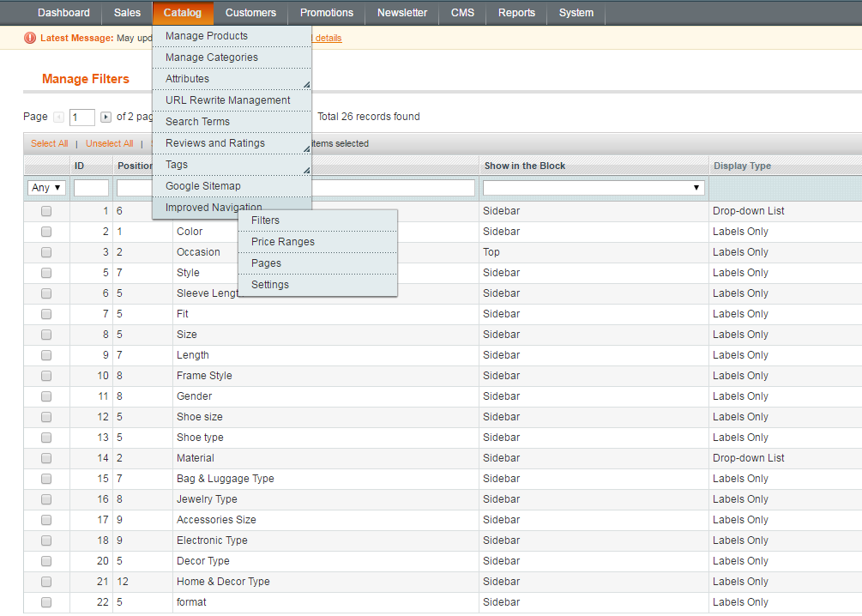Click the Select All link
862x616 pixels.
pos(50,144)
